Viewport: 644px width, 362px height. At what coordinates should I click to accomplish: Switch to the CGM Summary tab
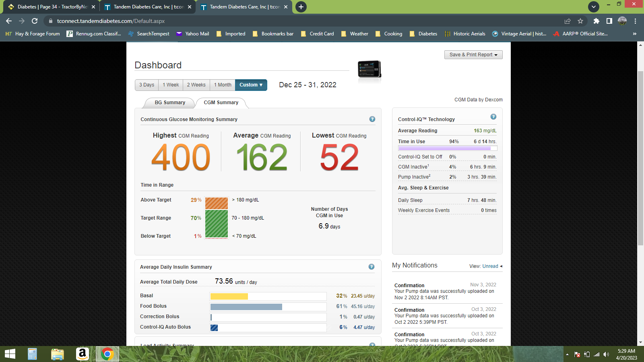[221, 103]
